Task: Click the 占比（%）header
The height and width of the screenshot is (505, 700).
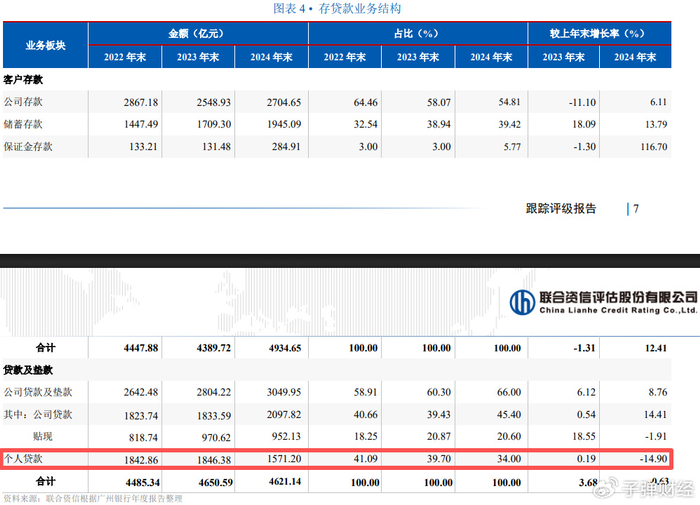Action: pyautogui.click(x=416, y=33)
